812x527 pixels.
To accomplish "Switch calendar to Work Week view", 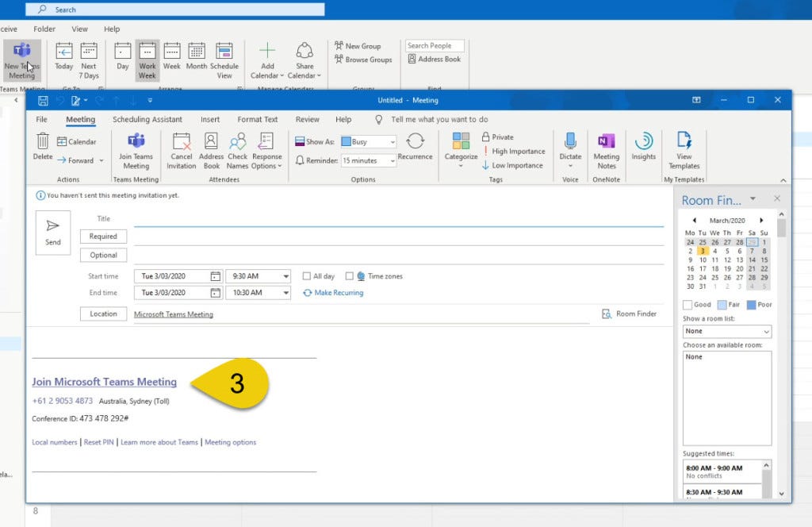I will click(x=147, y=60).
